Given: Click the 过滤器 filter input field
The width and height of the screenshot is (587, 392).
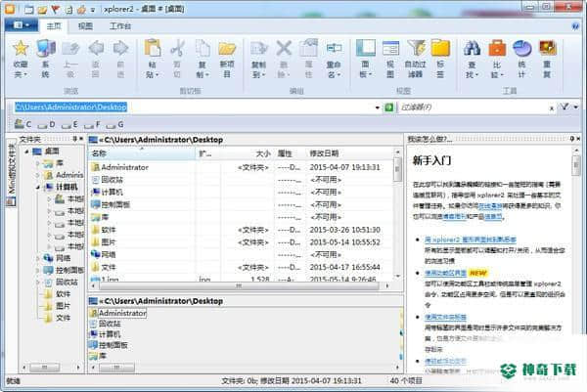Looking at the screenshot, I should [474, 108].
